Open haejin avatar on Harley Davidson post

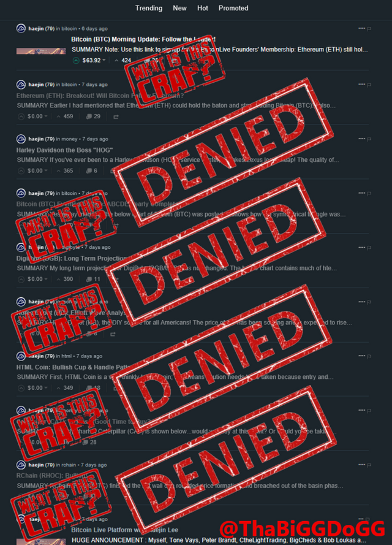point(21,139)
